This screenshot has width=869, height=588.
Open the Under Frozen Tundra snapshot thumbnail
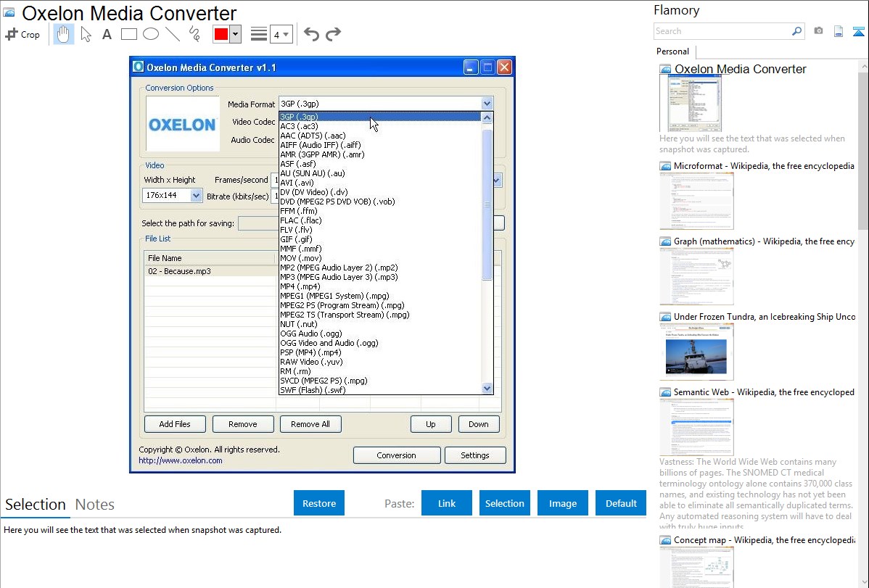pyautogui.click(x=696, y=352)
